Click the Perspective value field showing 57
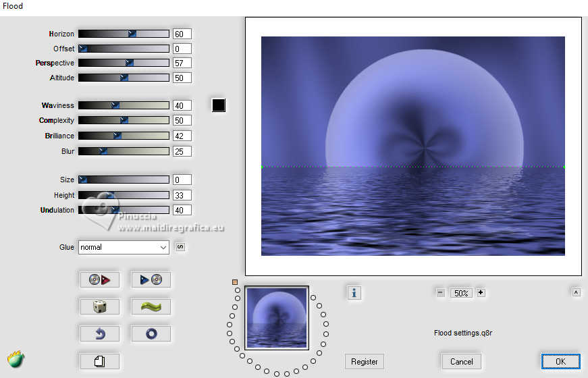 [x=182, y=63]
